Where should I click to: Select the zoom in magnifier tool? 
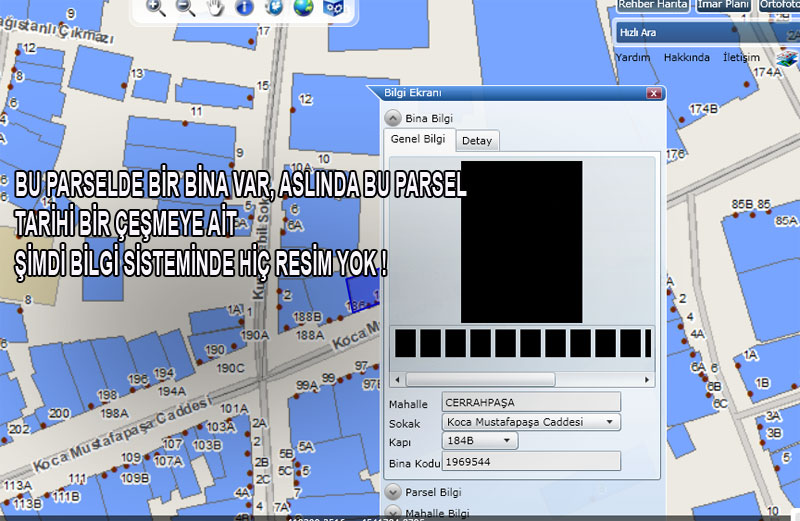(156, 8)
